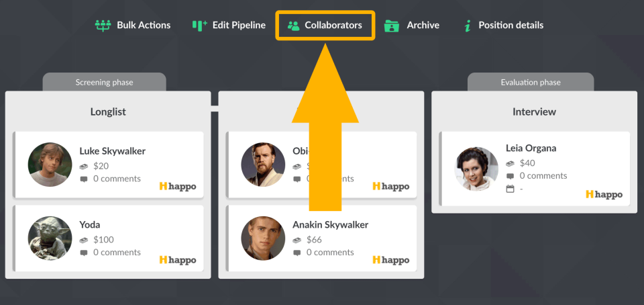This screenshot has height=305, width=644.
Task: Open Luke Skywalker's profile photo
Action: [x=50, y=165]
